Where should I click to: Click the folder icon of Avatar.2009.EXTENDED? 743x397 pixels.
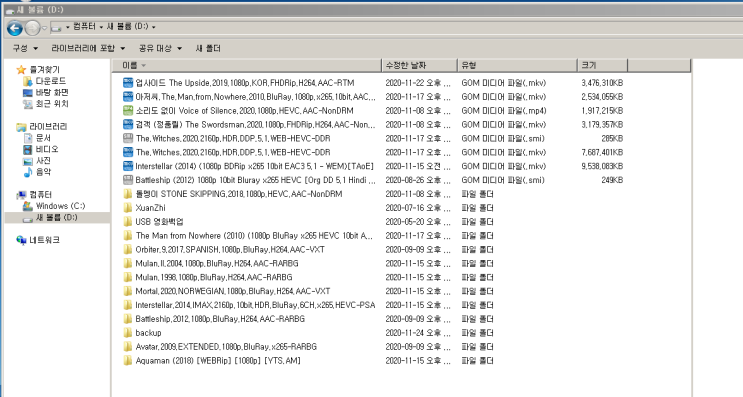click(x=128, y=347)
